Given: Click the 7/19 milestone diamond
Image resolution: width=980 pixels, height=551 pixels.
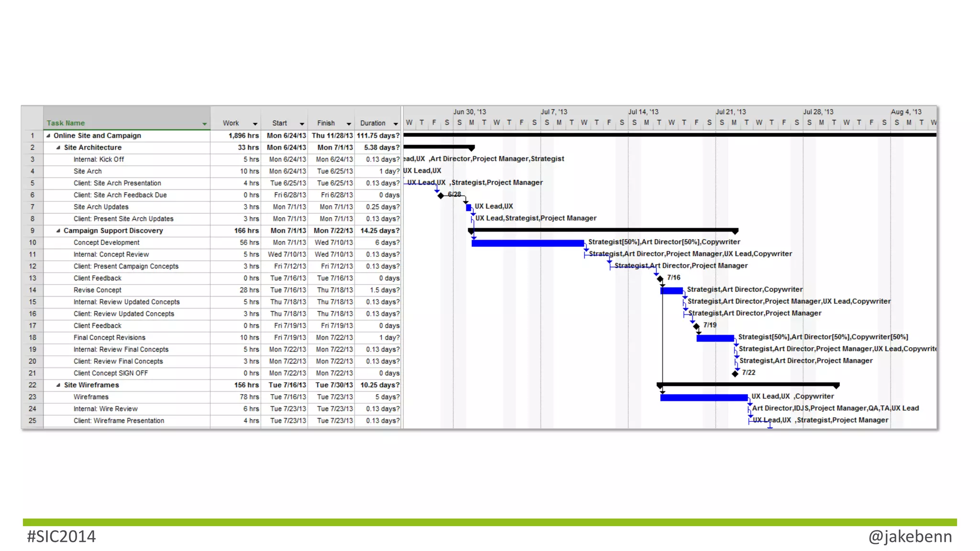Looking at the screenshot, I should [x=697, y=326].
